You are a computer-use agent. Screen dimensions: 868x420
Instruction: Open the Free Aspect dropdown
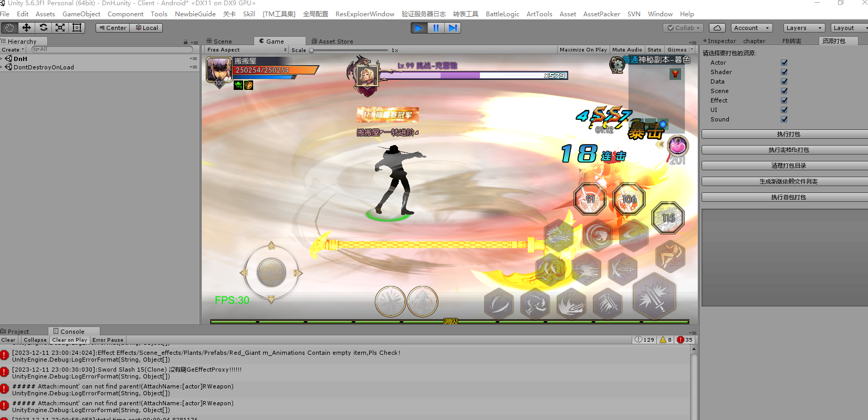click(246, 50)
